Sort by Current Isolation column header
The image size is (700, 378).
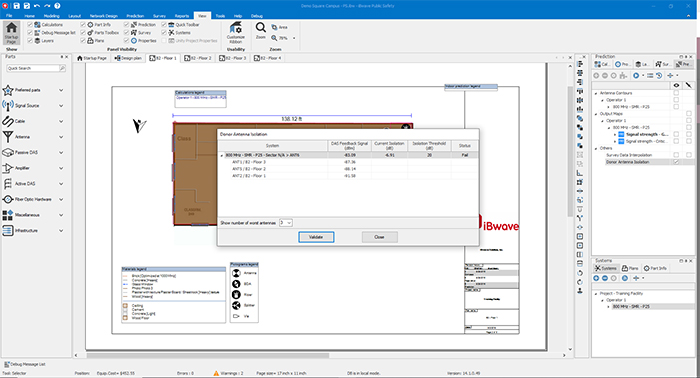click(389, 145)
